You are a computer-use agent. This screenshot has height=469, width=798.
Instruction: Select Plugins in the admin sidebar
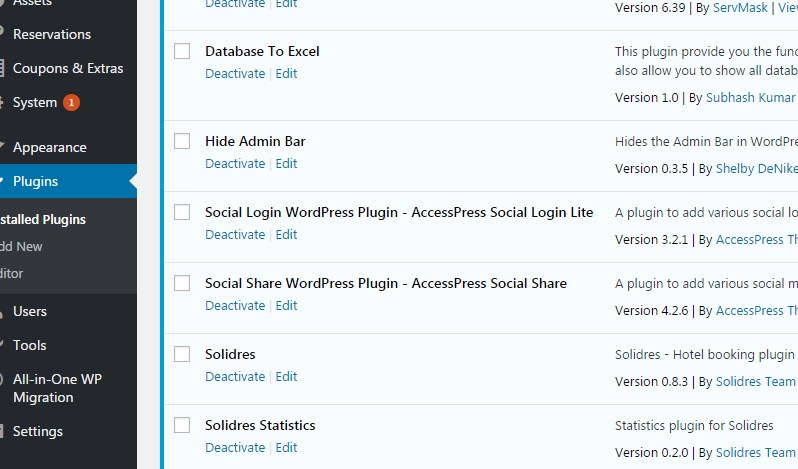tap(36, 181)
